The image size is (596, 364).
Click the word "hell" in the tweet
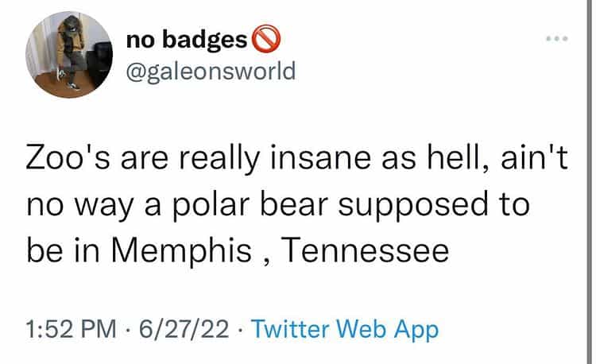pos(453,158)
